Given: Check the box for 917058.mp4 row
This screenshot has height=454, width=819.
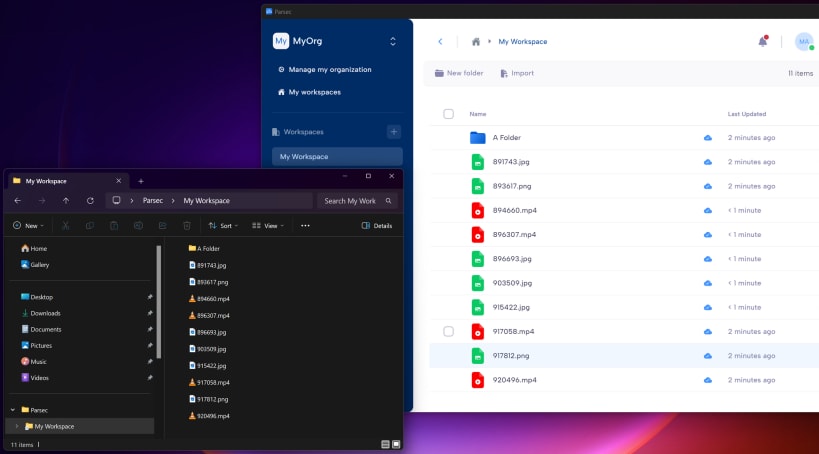Looking at the screenshot, I should click(x=448, y=331).
